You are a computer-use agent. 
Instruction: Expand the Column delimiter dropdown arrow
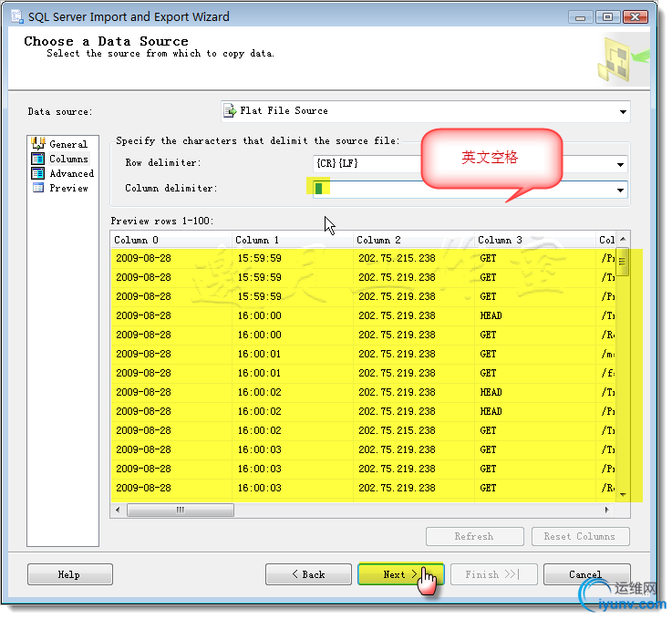click(620, 190)
